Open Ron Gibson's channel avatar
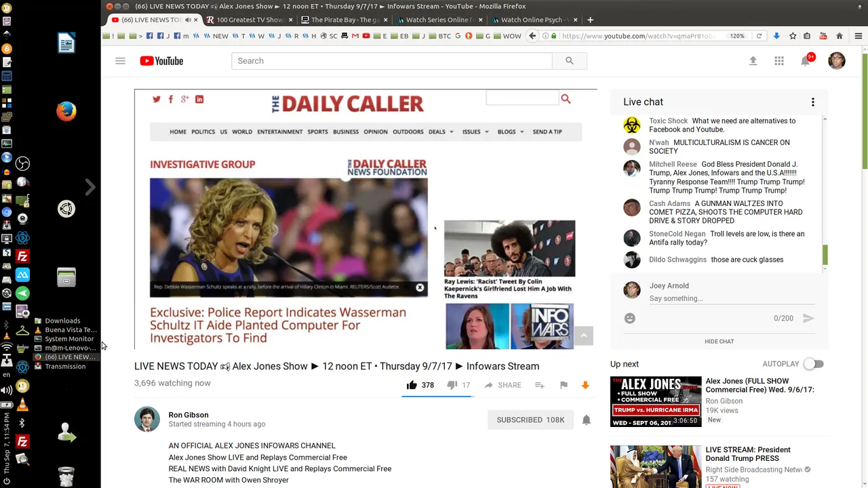This screenshot has height=488, width=868. coord(147,420)
